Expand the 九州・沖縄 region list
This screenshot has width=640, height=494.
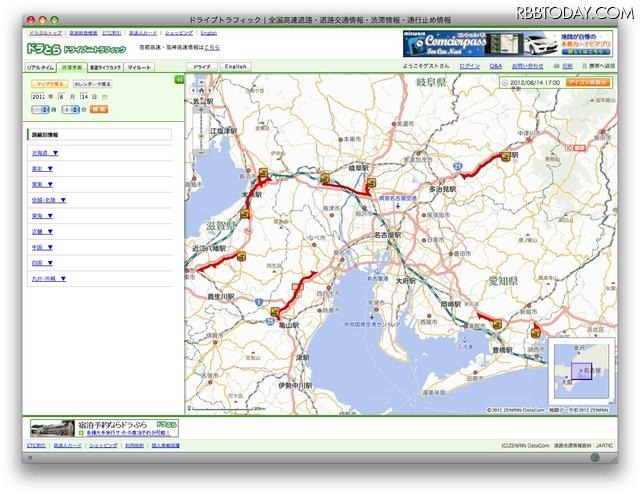49,279
